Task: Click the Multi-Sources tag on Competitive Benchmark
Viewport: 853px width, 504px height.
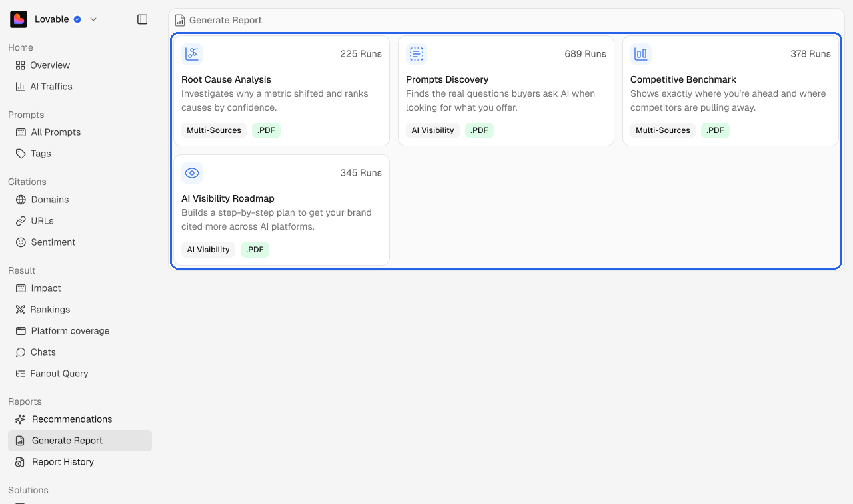Action: (x=663, y=130)
